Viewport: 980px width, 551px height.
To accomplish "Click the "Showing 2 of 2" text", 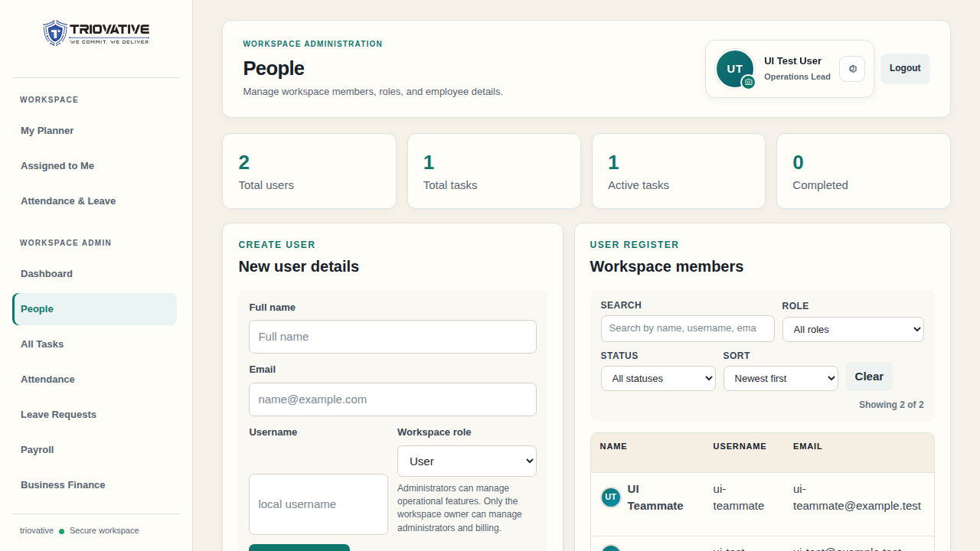I will 891,405.
